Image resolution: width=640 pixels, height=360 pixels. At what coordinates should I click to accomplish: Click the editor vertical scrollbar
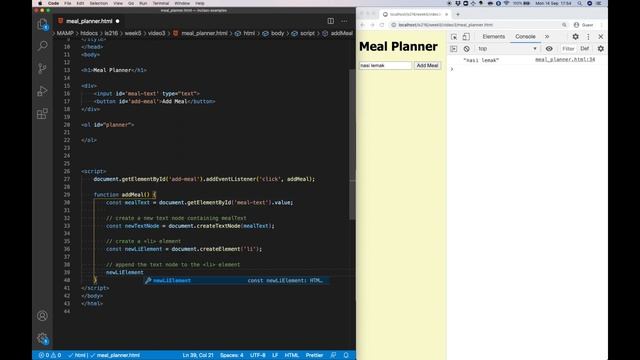tap(353, 144)
